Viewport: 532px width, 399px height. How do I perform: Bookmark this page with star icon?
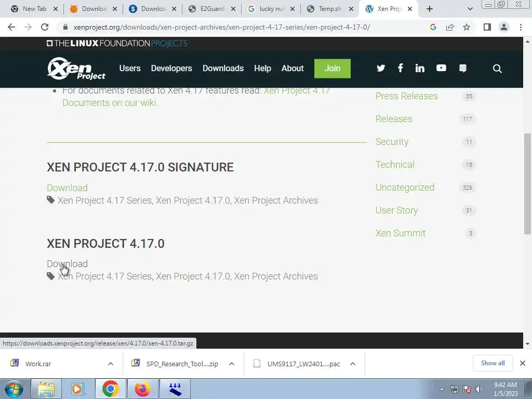[x=467, y=27]
